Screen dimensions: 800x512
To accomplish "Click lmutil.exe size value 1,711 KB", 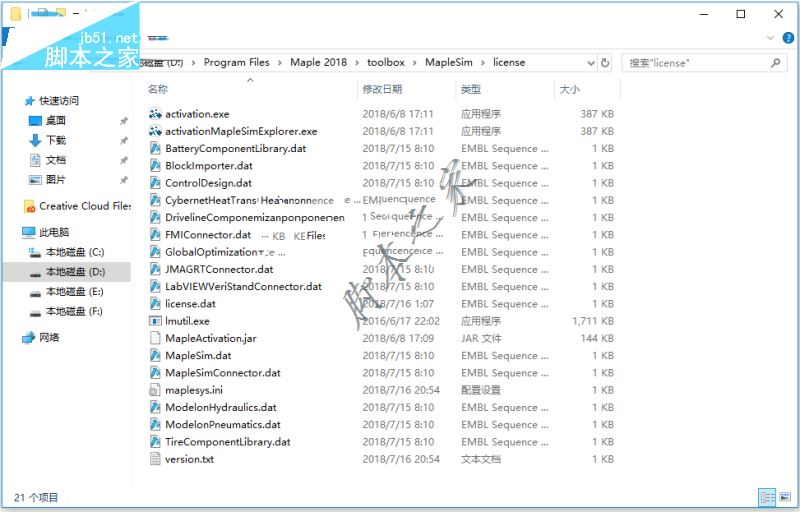I will [x=593, y=321].
